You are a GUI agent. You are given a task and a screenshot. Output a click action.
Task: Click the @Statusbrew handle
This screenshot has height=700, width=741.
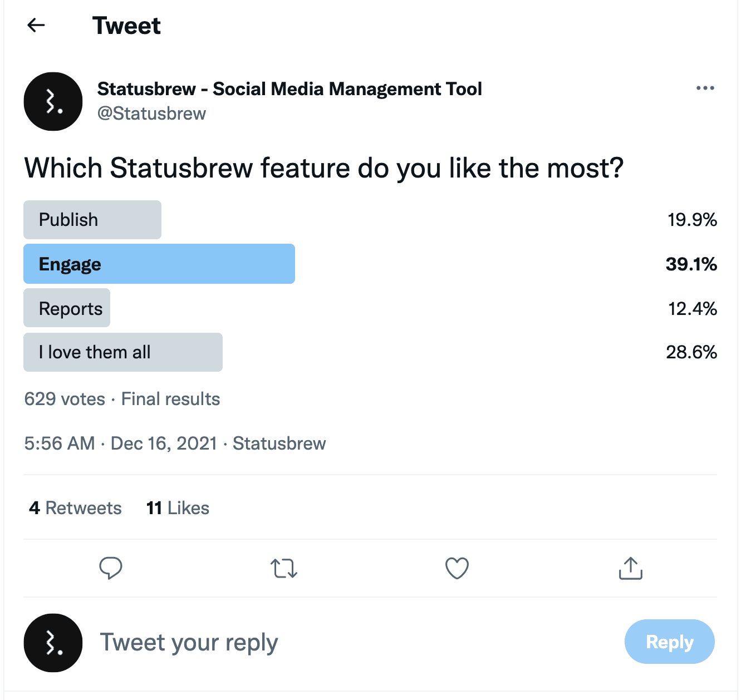pyautogui.click(x=151, y=114)
